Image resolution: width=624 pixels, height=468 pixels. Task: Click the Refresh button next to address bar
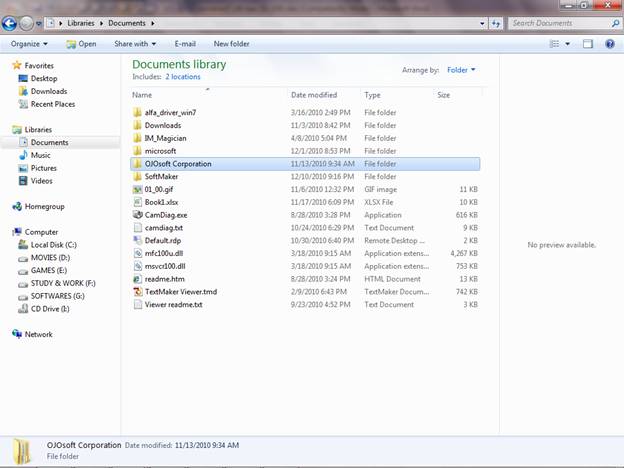pos(495,23)
